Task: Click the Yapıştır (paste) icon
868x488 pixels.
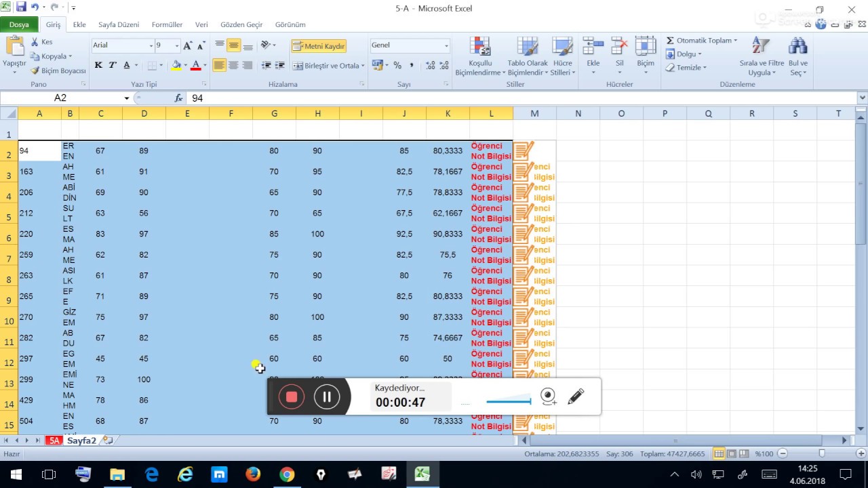Action: pos(14,46)
